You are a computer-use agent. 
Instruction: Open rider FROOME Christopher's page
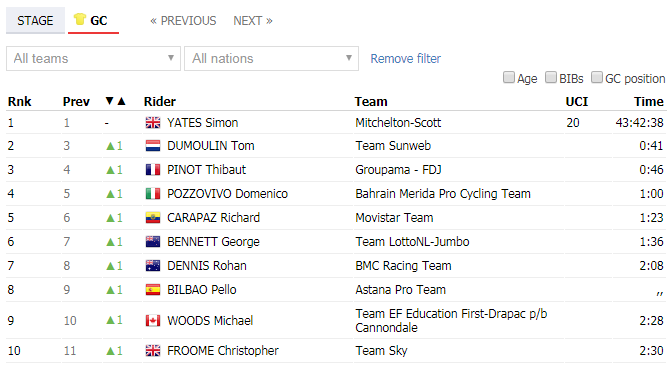(x=223, y=351)
